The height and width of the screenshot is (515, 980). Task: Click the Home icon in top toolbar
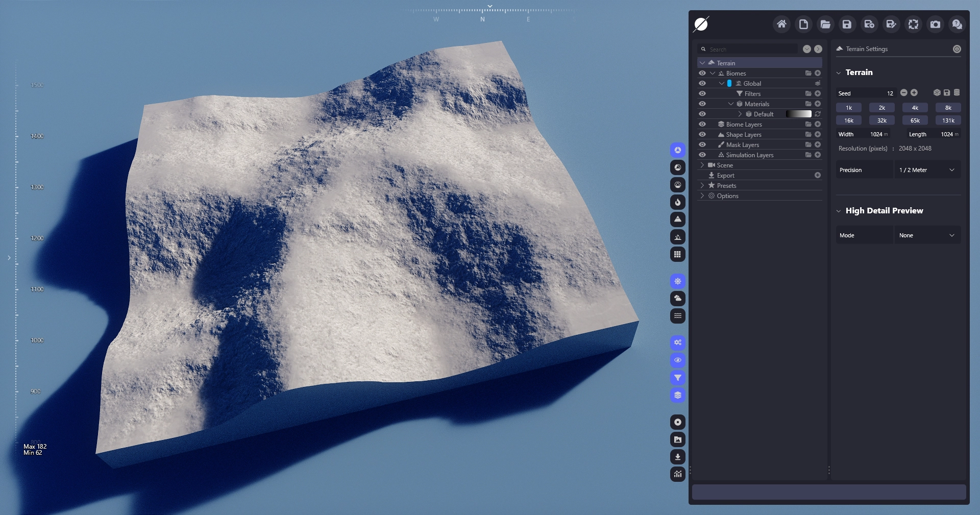point(781,24)
